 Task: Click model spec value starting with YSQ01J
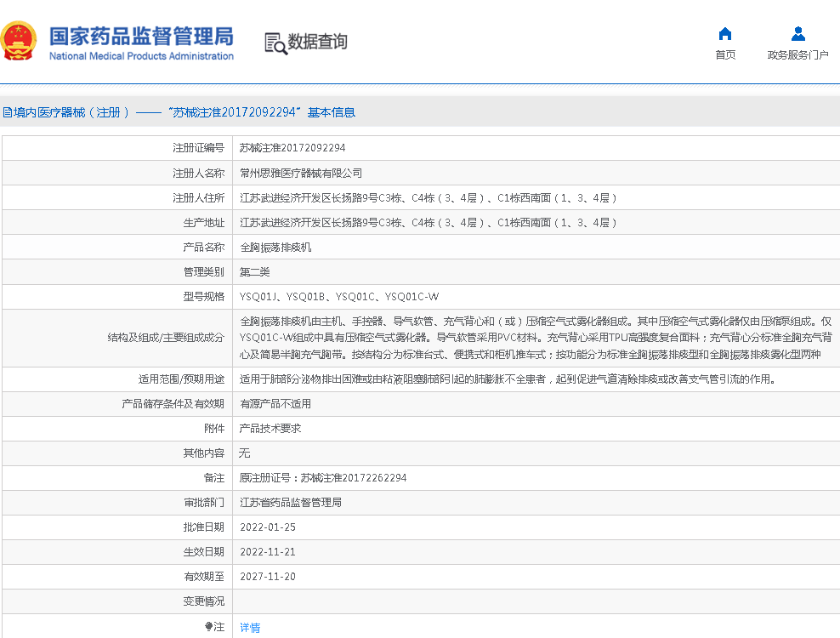point(339,297)
